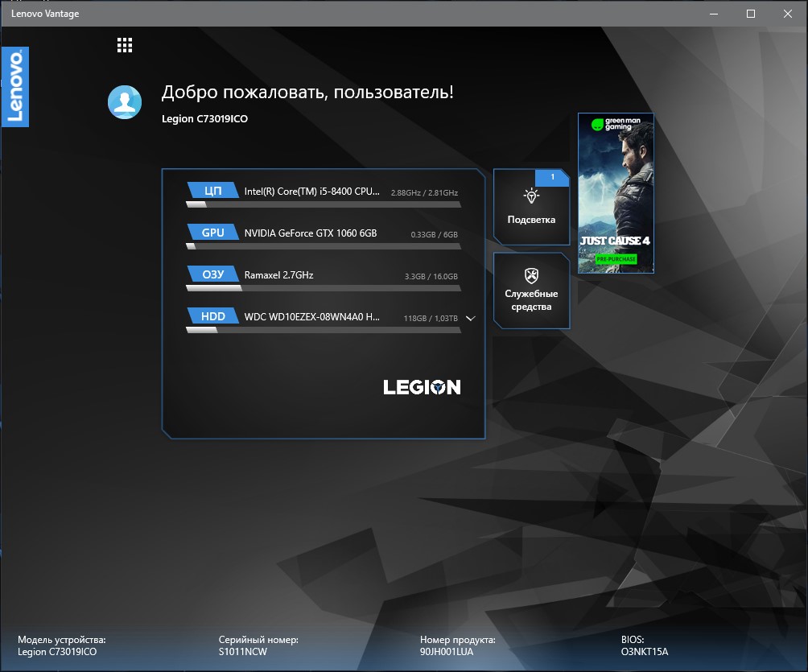Click the lightbulb icon in Подсветка
Image resolution: width=808 pixels, height=672 pixels.
pos(531,196)
